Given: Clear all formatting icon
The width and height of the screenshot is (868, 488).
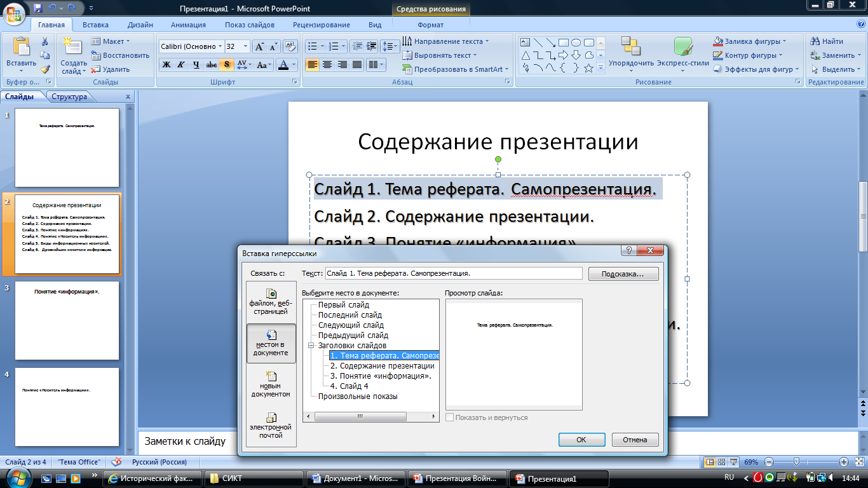Looking at the screenshot, I should (x=290, y=47).
